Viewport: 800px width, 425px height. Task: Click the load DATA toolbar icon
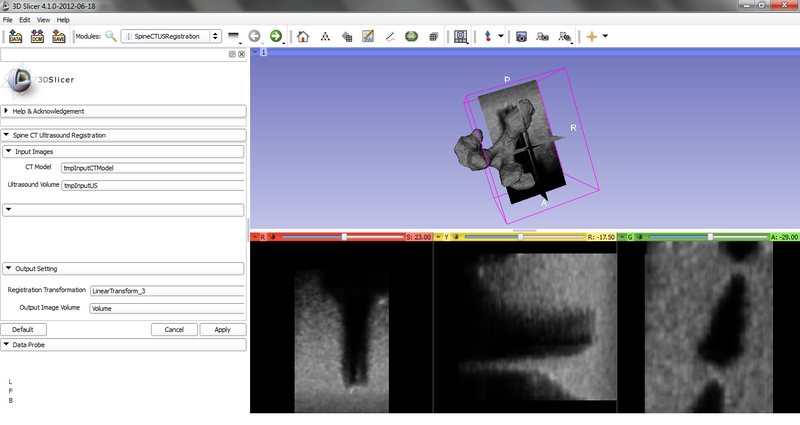coord(15,37)
